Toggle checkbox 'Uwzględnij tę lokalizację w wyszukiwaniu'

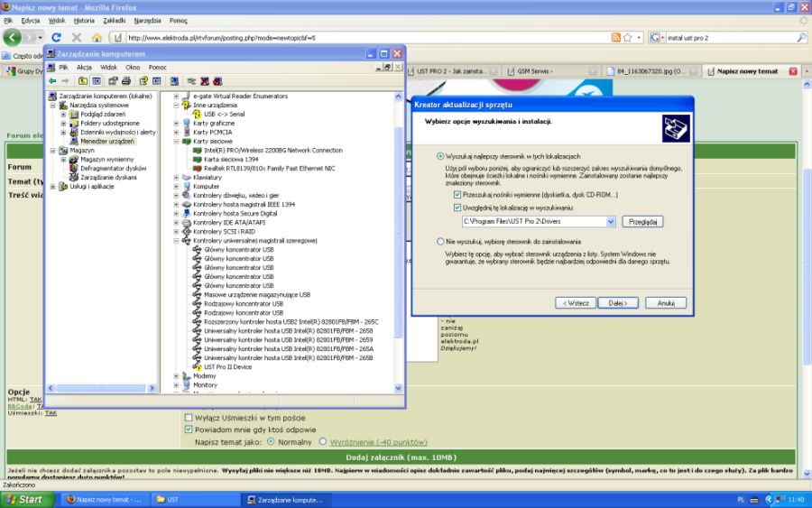[457, 208]
